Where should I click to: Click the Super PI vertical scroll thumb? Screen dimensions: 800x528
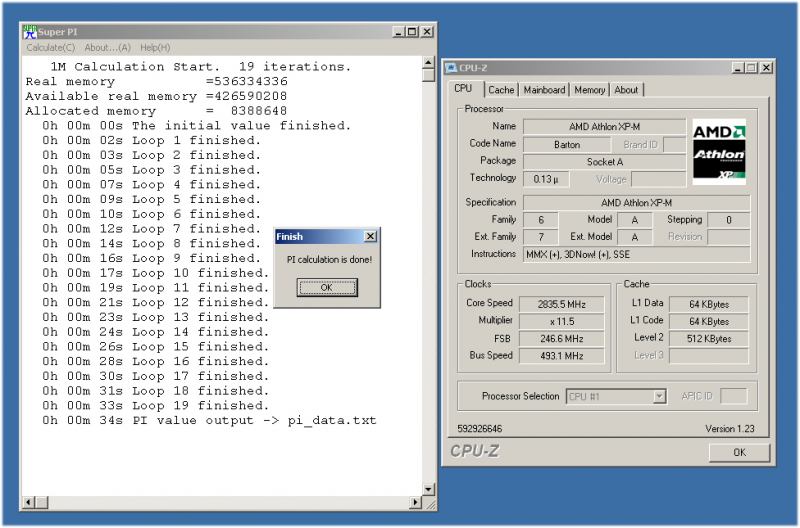(429, 75)
